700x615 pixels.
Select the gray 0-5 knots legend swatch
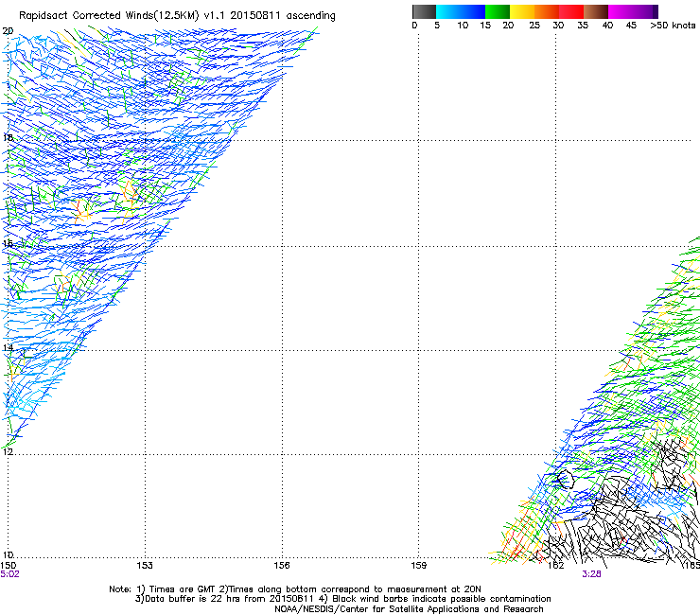click(x=424, y=11)
